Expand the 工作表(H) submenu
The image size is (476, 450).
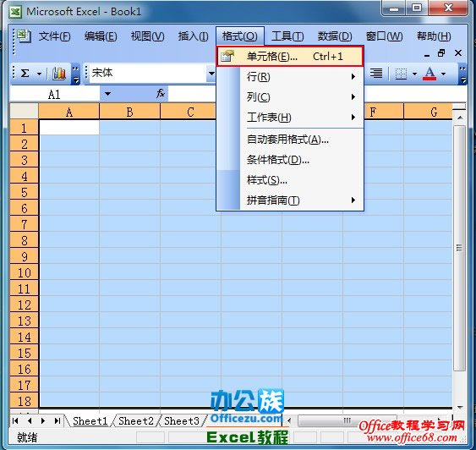[x=290, y=118]
